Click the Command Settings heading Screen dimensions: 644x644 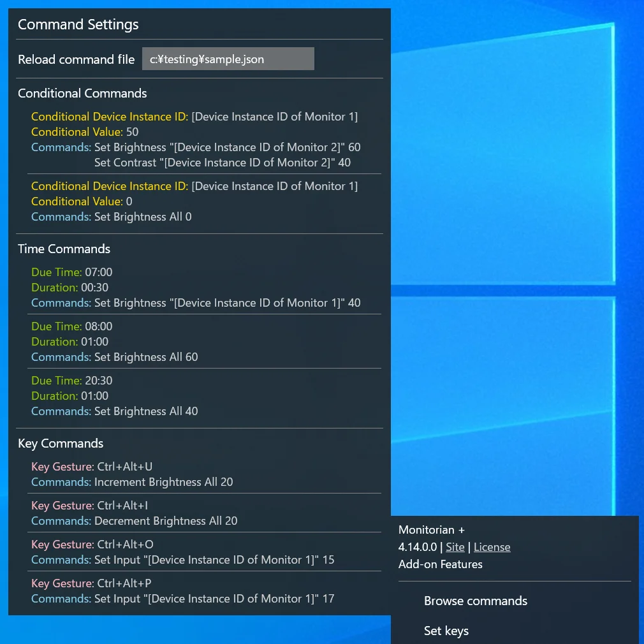coord(78,25)
